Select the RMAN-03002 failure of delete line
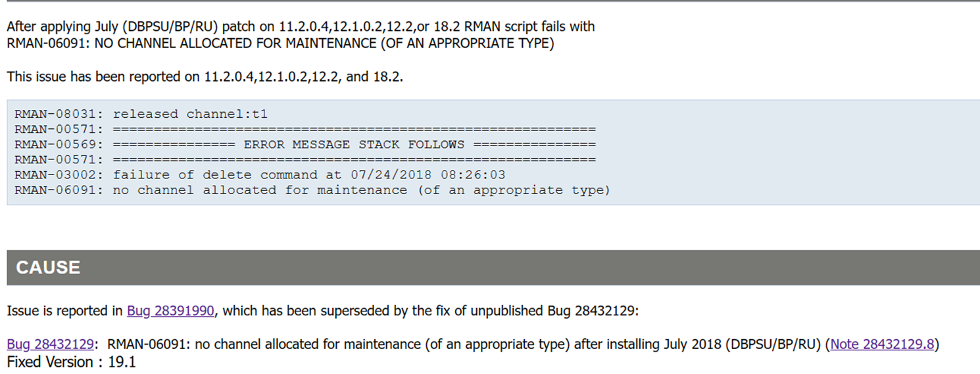 pos(260,174)
